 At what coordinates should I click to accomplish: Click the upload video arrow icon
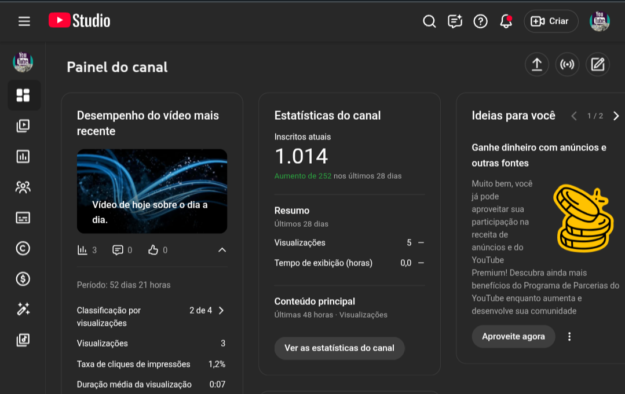coord(537,64)
